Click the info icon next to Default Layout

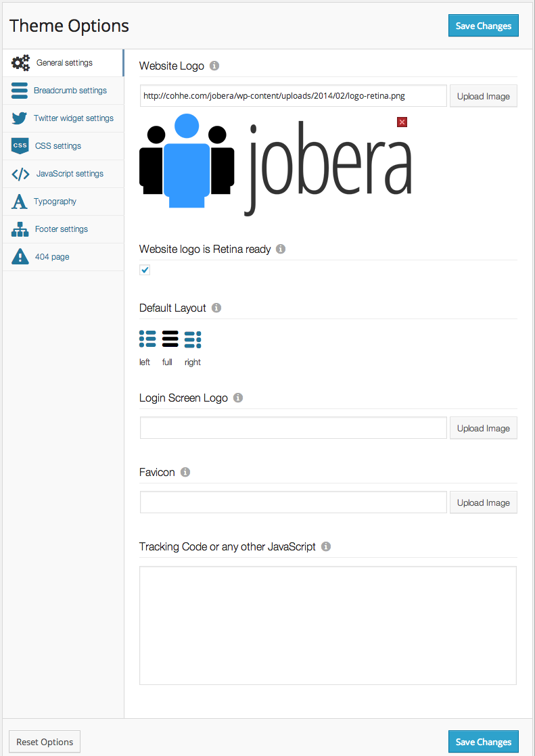(x=216, y=308)
